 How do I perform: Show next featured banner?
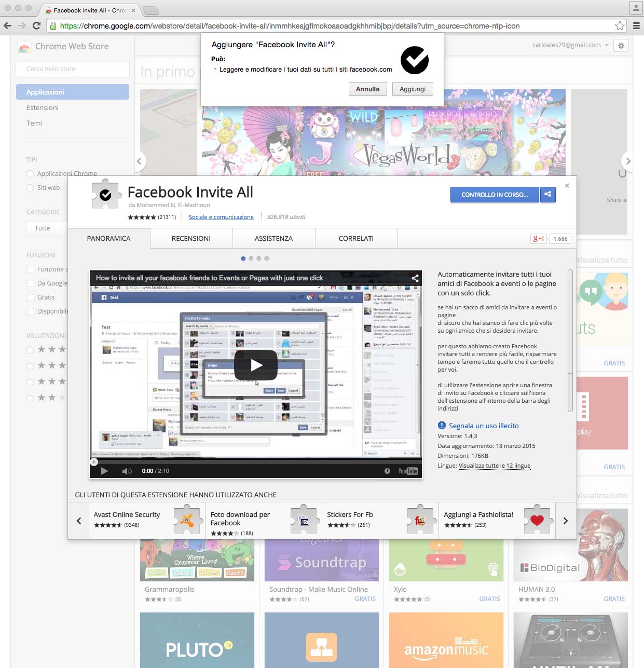coord(628,161)
